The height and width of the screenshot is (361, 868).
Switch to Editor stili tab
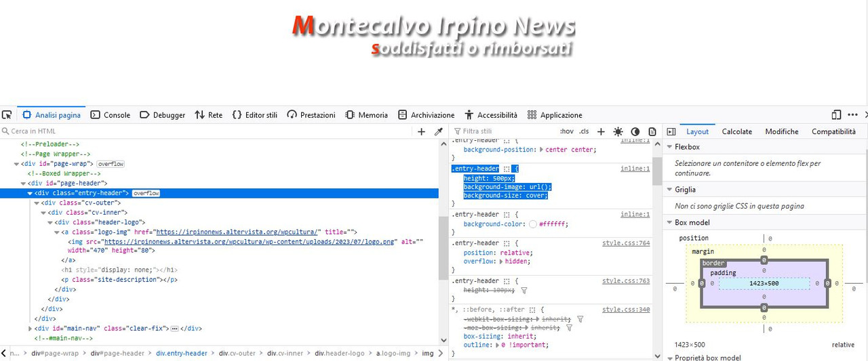pos(254,115)
